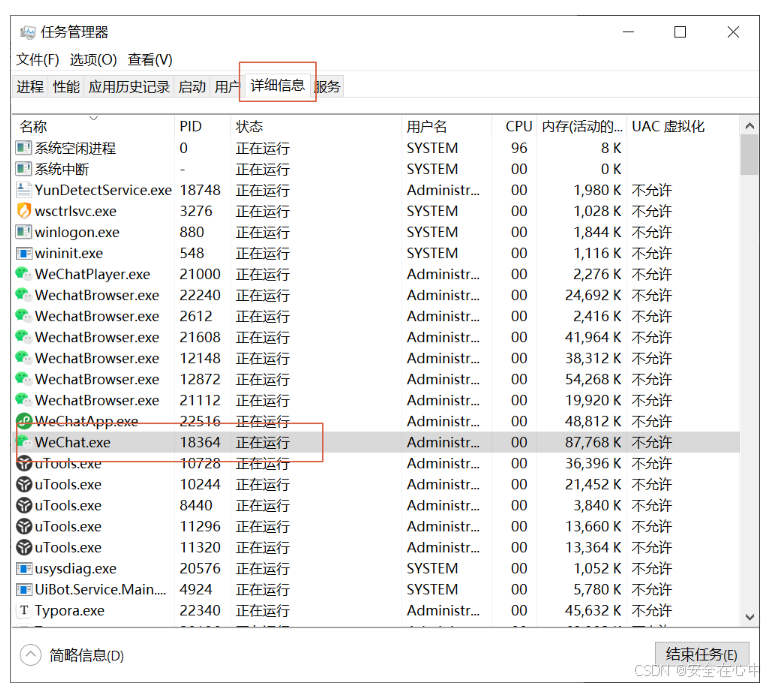Click WechatBrowser.exe icon for PID 12148
The image size is (768, 684).
point(24,358)
